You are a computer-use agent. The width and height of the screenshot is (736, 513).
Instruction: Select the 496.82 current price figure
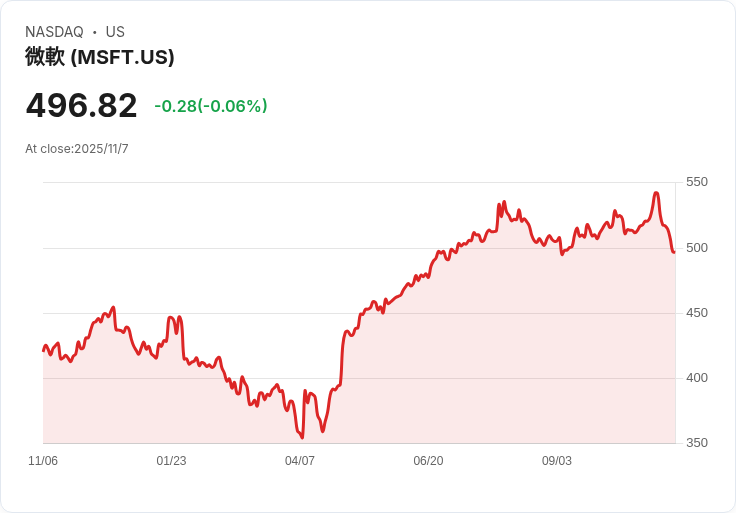click(81, 106)
